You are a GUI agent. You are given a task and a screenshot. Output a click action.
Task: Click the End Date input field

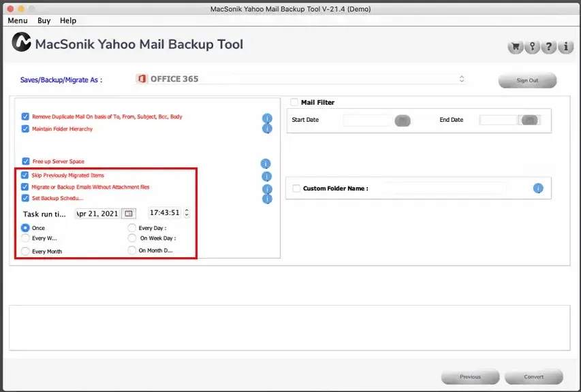[x=499, y=120]
